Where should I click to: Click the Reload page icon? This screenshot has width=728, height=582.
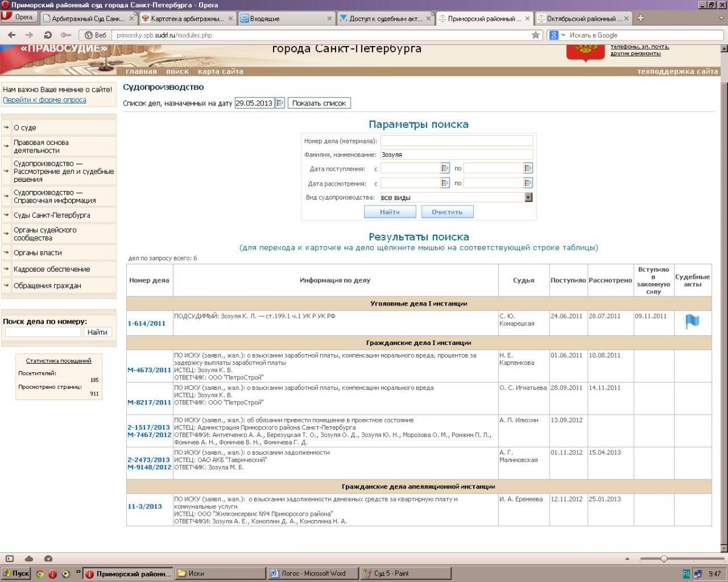click(x=47, y=35)
